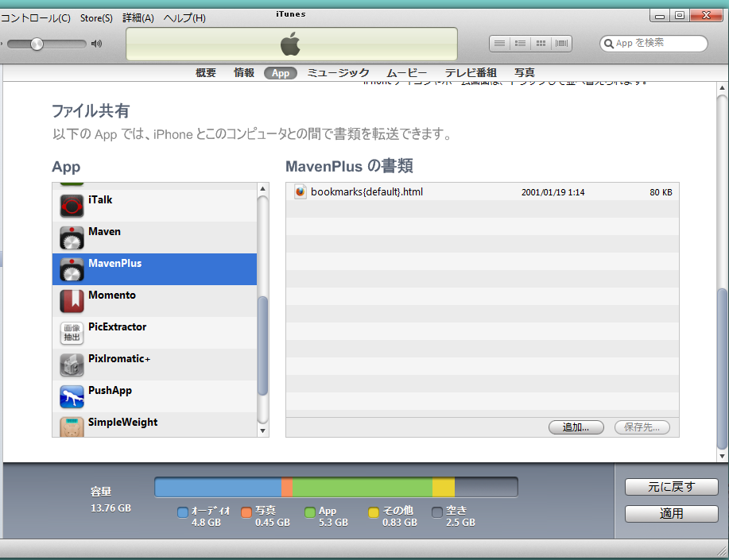This screenshot has height=560, width=729.
Task: Click the Apple logo display
Action: click(292, 44)
